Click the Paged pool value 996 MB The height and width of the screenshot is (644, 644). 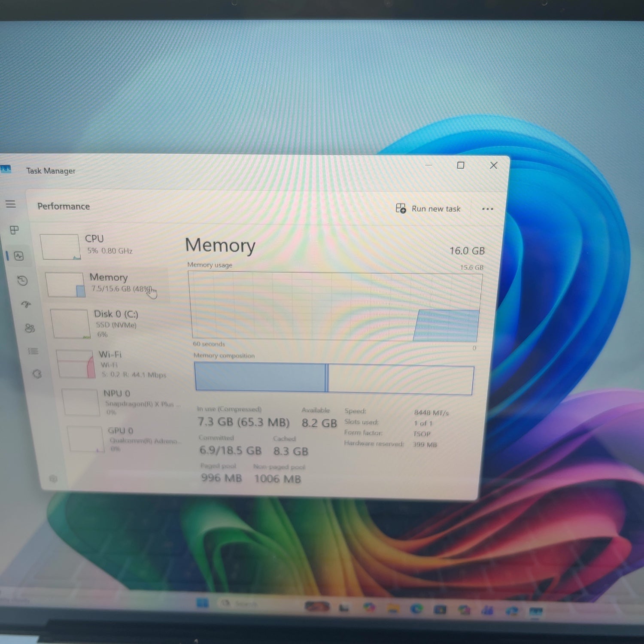point(222,478)
